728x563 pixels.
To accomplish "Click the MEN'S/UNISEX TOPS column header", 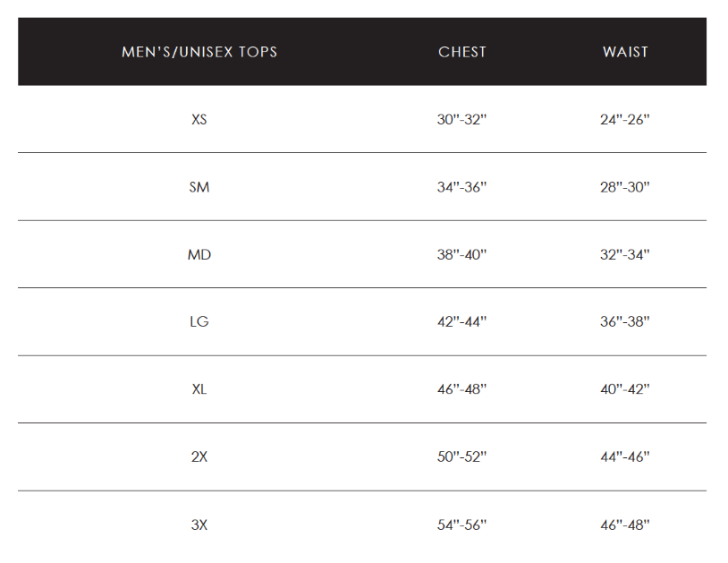I will pos(199,52).
